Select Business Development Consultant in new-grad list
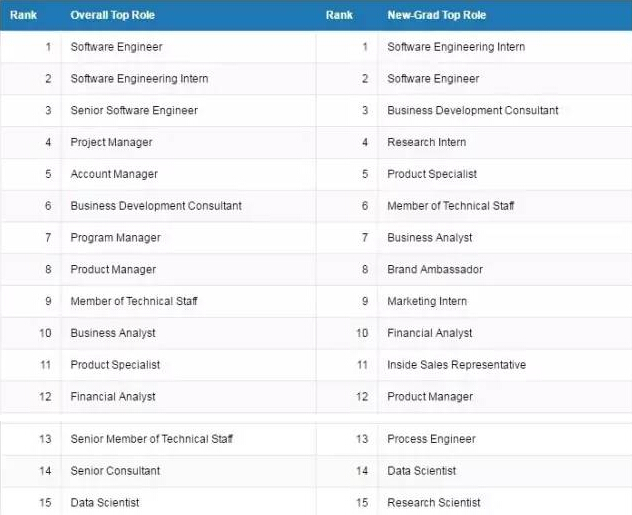 (x=473, y=110)
